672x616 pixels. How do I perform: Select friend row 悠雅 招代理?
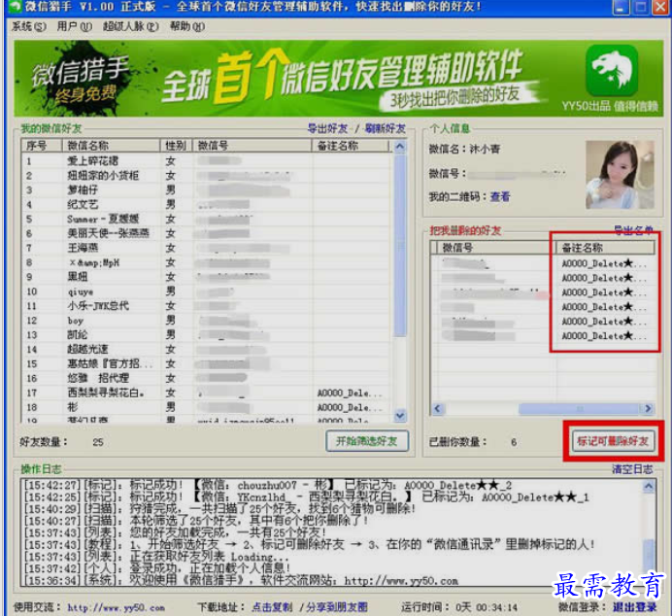coord(206,378)
